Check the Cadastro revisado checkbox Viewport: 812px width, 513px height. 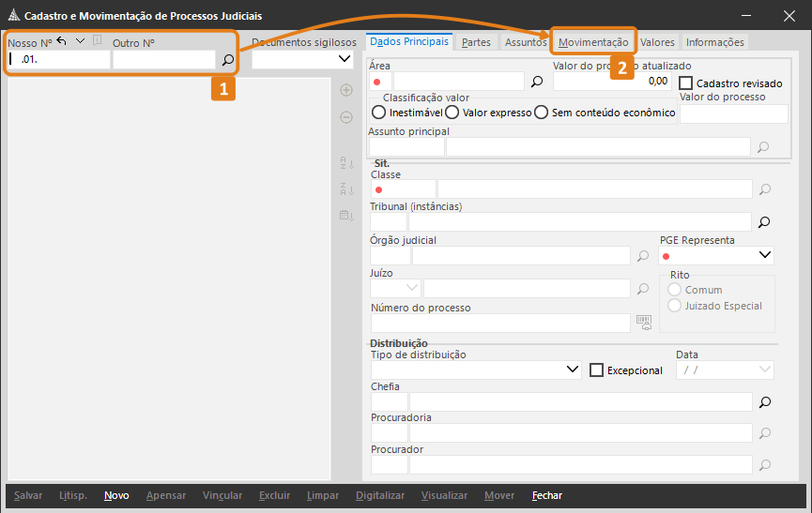tap(686, 83)
